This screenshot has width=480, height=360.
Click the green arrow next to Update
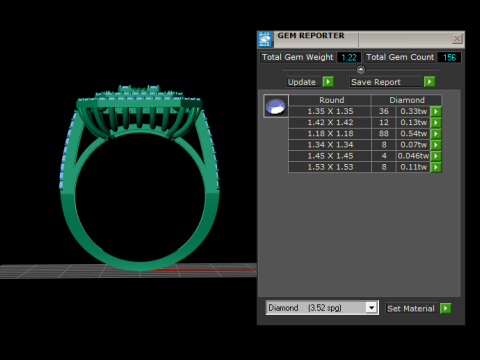coord(328,82)
